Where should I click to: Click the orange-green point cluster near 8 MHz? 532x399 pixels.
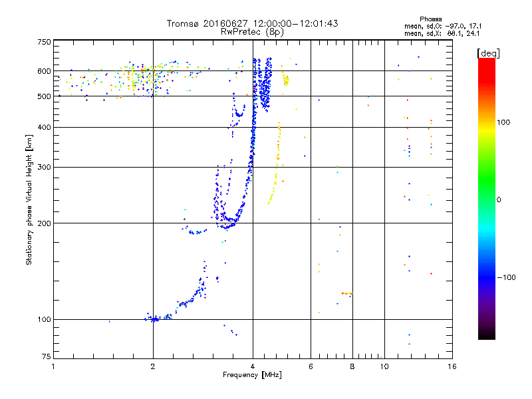tap(347, 293)
